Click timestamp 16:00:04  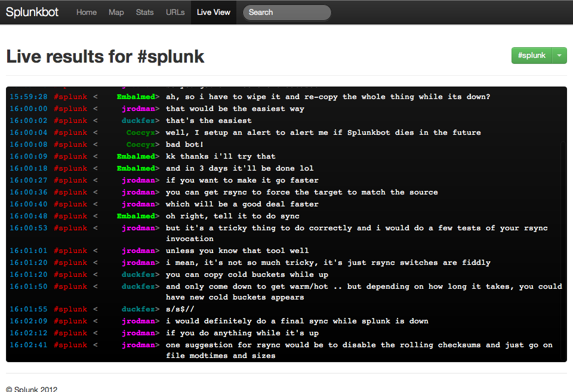pos(29,132)
